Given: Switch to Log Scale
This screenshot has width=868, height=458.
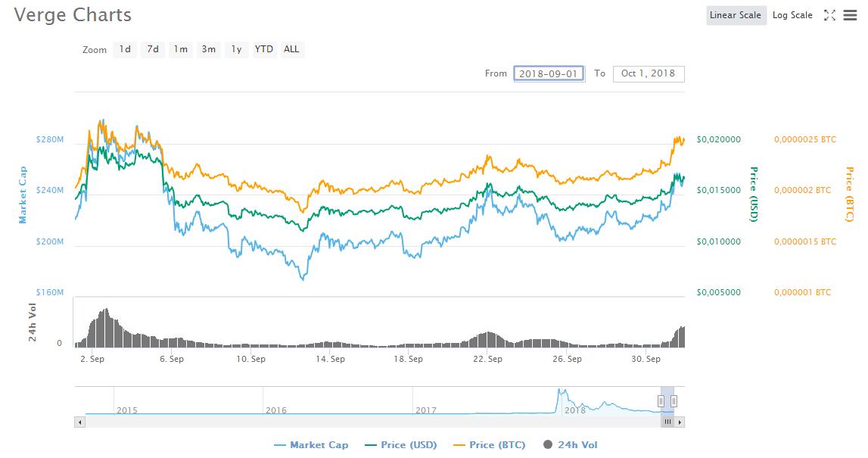Looking at the screenshot, I should (x=792, y=15).
